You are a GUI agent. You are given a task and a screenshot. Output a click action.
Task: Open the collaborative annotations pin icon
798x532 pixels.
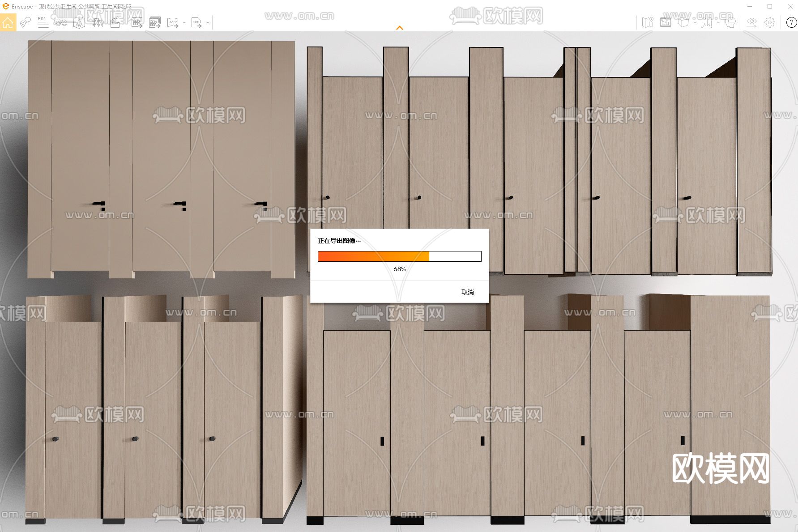(x=26, y=22)
